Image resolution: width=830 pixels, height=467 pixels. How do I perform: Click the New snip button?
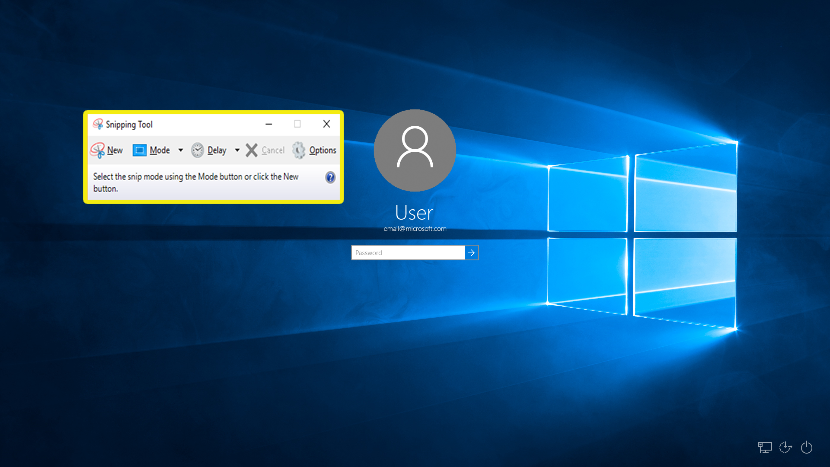tap(107, 150)
